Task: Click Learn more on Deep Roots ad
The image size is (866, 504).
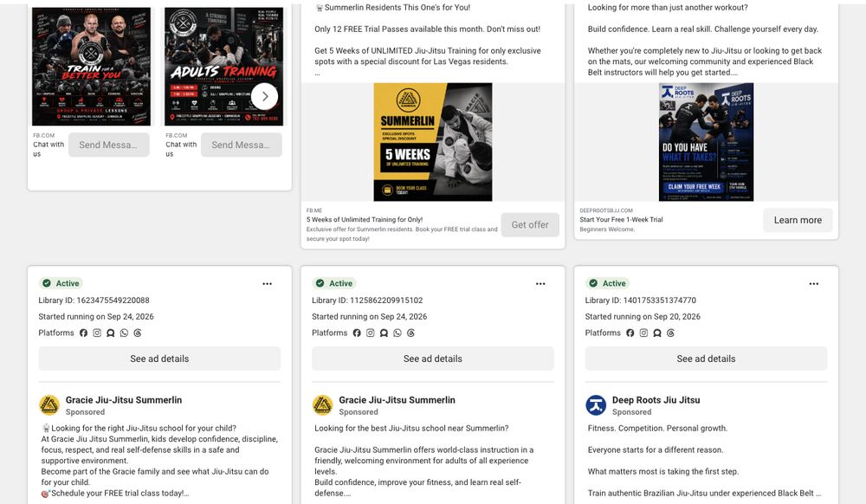Action: [798, 220]
